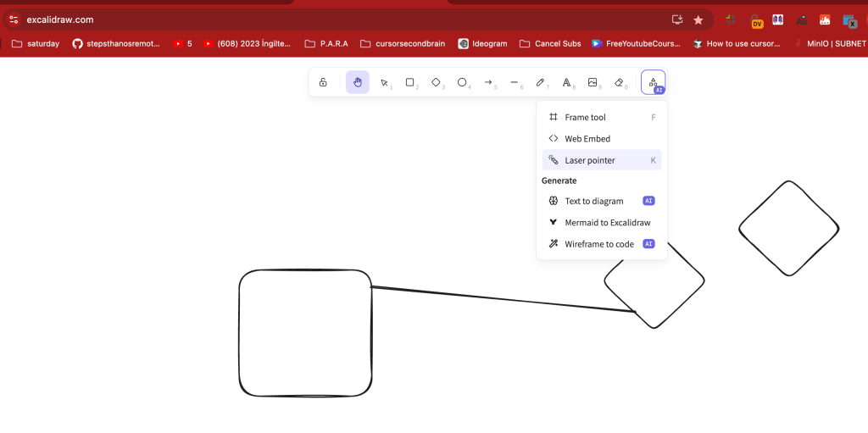Open the (608) 2023 İngilte bookmark
The image size is (868, 433).
click(247, 44)
